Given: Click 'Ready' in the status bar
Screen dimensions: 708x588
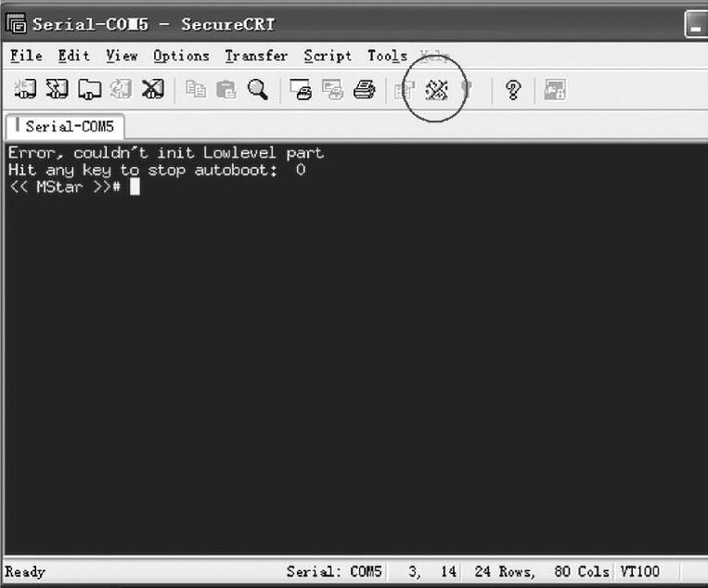Looking at the screenshot, I should (25, 571).
